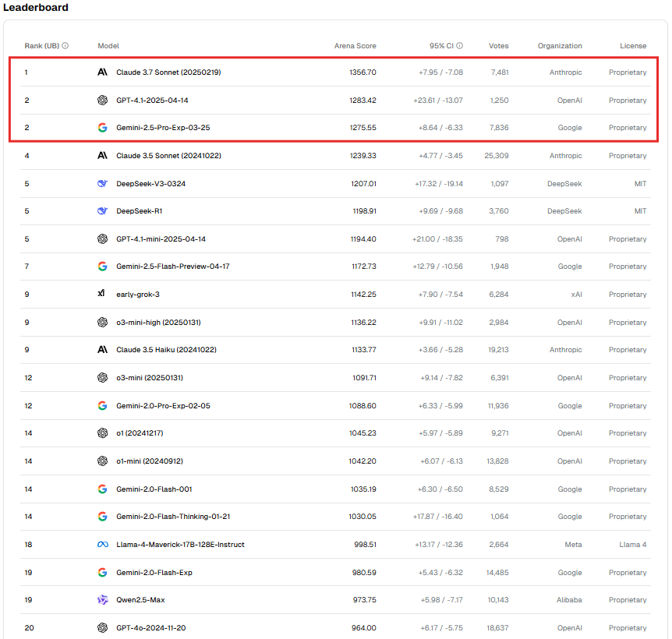Click the Anthropic logo for Claude 3.5 Haiku
Viewport: 672px width, 639px height.
(102, 350)
